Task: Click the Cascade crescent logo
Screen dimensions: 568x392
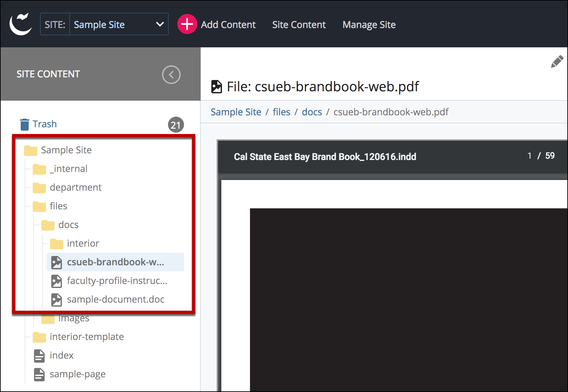Action: [21, 24]
